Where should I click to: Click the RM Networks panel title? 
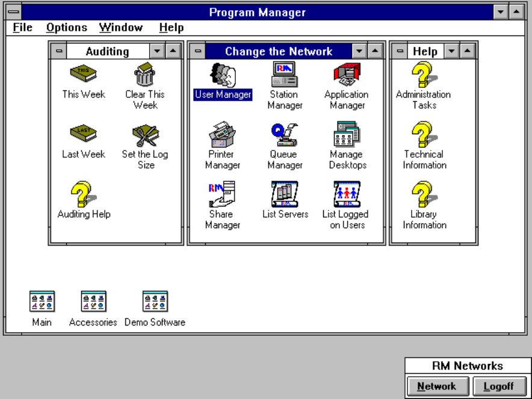coord(468,366)
